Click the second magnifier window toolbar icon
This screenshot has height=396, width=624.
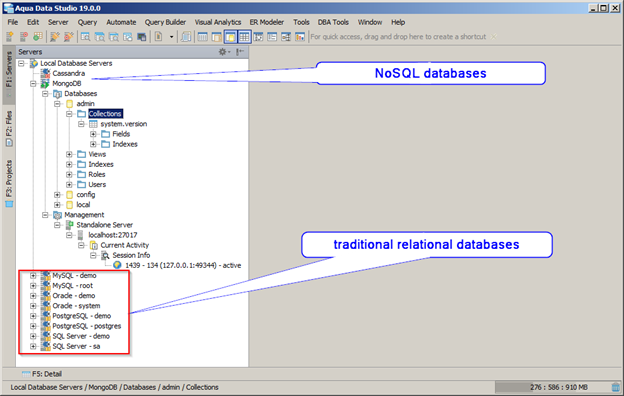(x=99, y=37)
